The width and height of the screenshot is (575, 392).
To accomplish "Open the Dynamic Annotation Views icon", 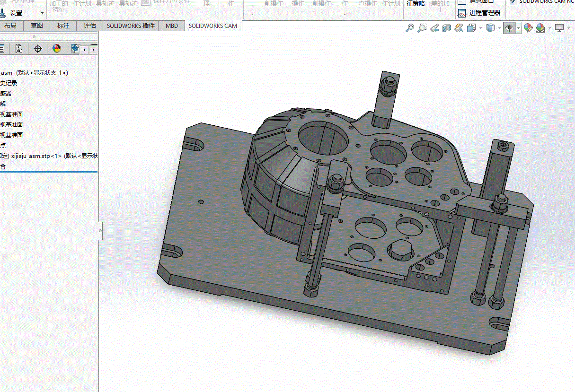I will click(x=459, y=28).
